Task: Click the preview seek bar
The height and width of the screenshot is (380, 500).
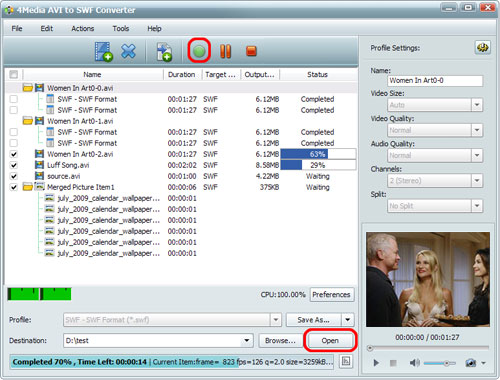Action: pyautogui.click(x=428, y=348)
